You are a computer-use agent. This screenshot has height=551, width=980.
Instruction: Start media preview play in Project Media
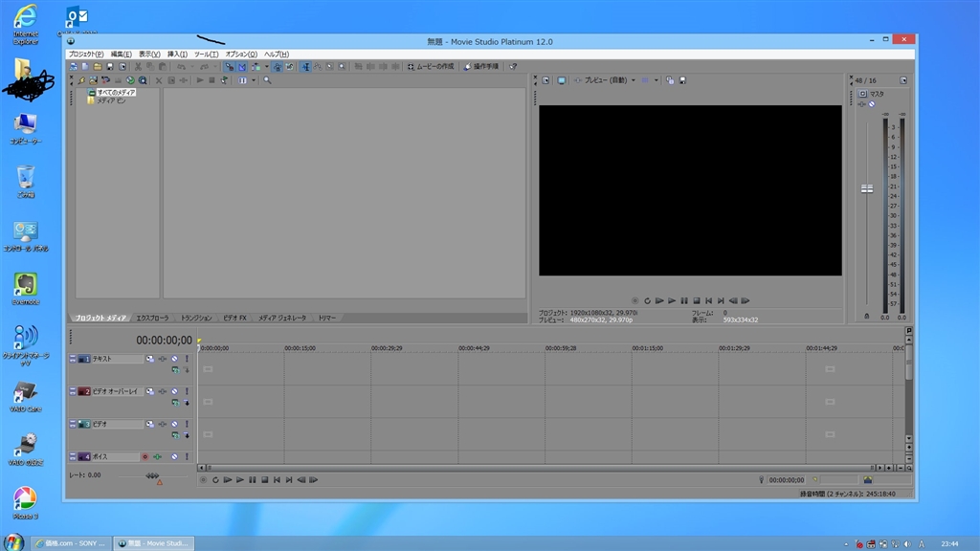click(200, 80)
